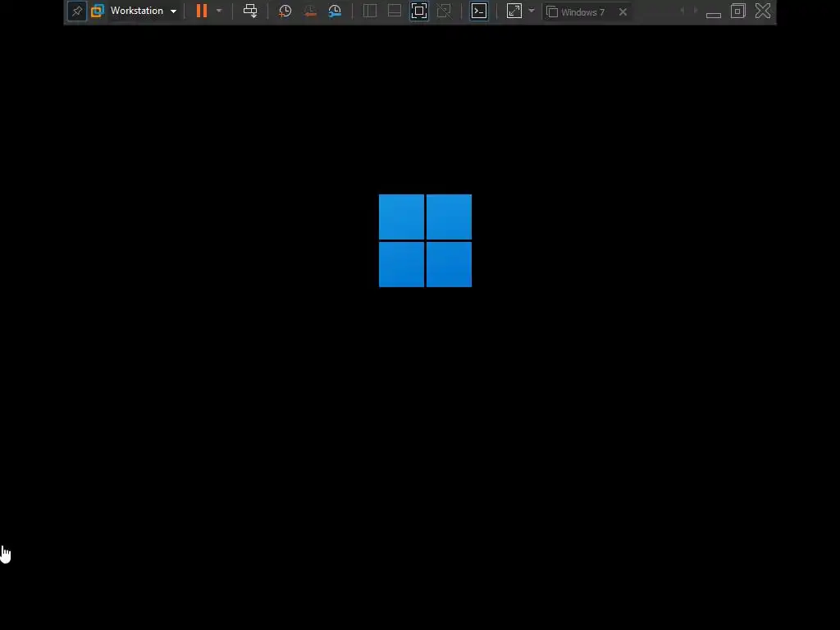Viewport: 840px width, 630px height.
Task: Close the VMware Workstation window
Action: pos(763,11)
